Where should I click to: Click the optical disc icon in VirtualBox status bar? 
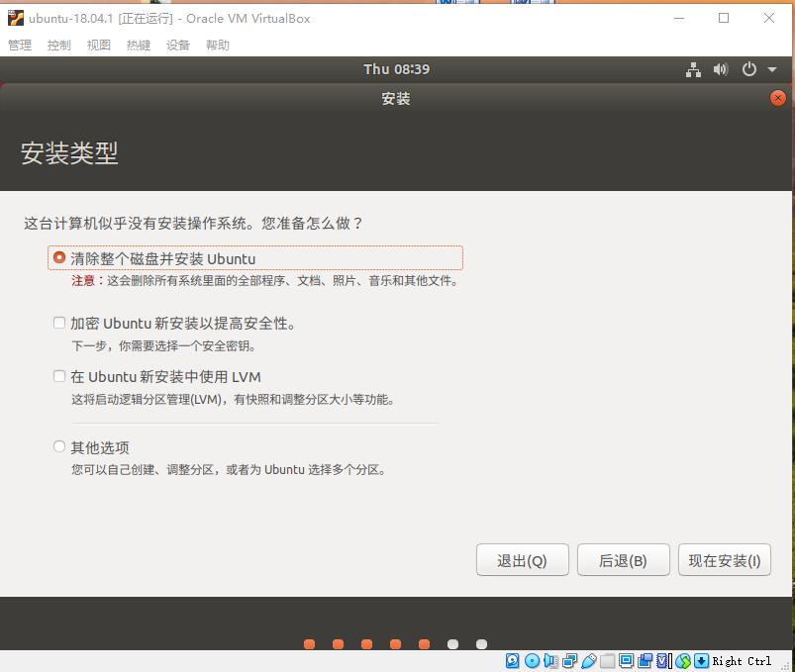pyautogui.click(x=532, y=661)
